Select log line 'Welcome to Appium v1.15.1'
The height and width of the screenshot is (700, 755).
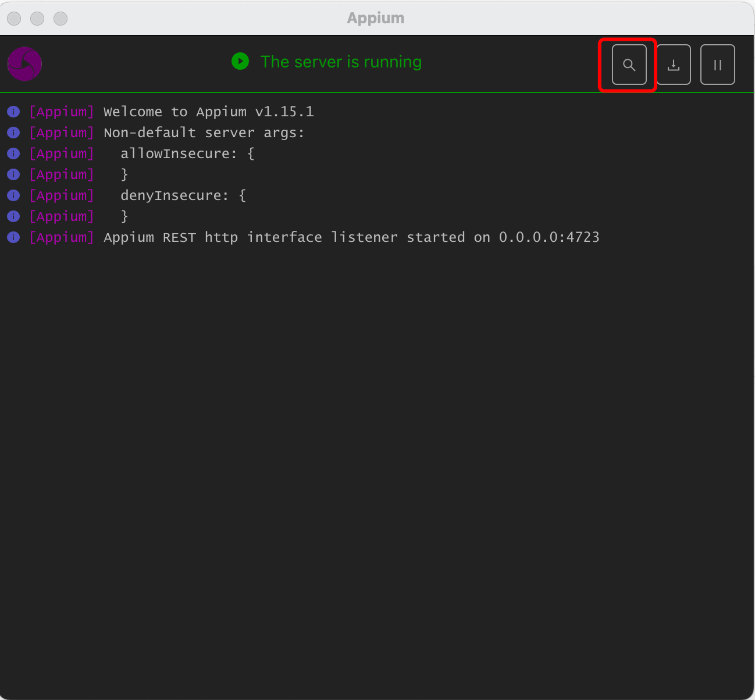[209, 112]
